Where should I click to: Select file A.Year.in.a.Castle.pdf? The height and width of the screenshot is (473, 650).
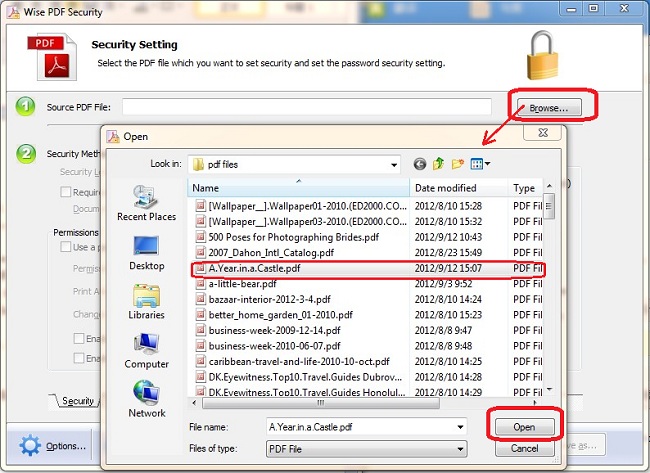click(254, 268)
